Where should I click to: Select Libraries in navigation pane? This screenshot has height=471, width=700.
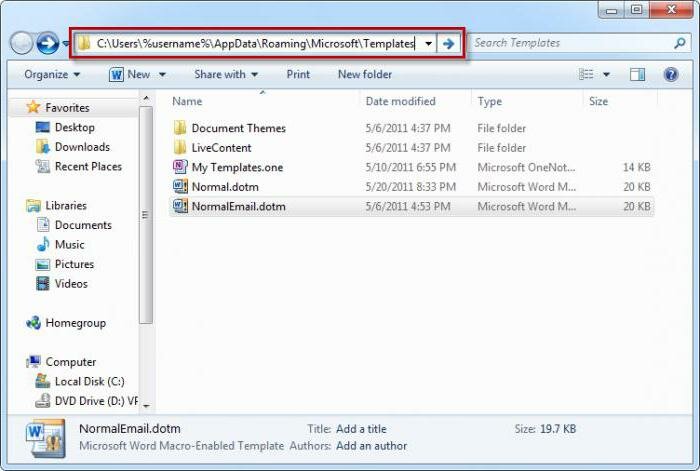tap(66, 205)
